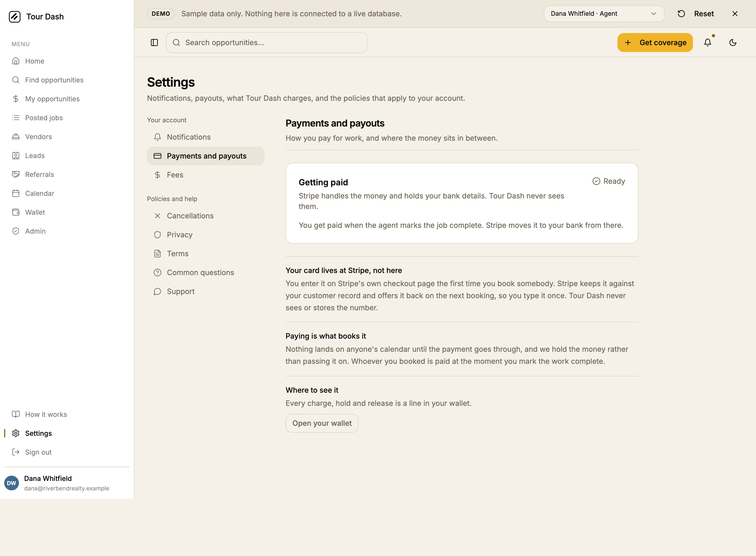Click the Admin shield icon

pos(16,231)
